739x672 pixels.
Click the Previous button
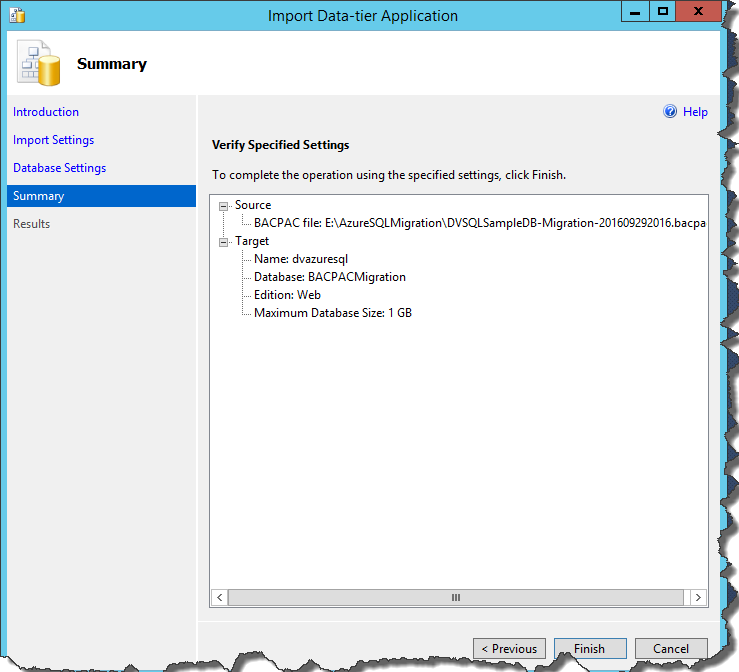pos(509,648)
